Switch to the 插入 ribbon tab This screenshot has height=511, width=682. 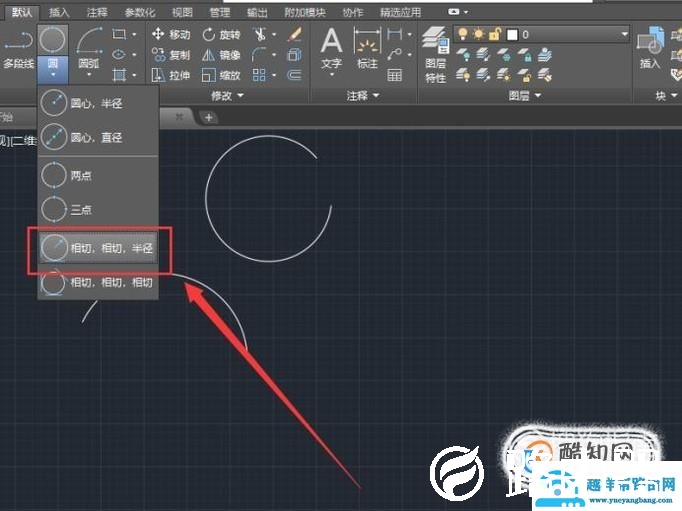coord(60,12)
